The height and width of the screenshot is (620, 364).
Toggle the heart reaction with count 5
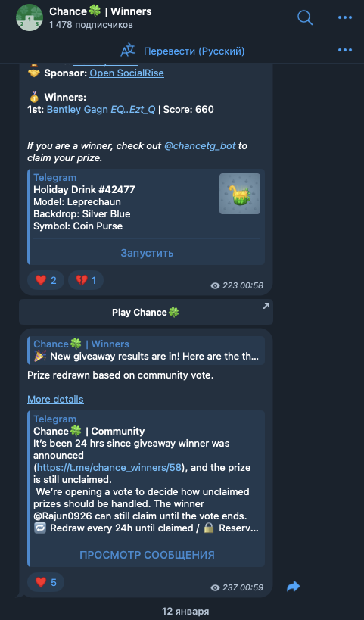(46, 582)
